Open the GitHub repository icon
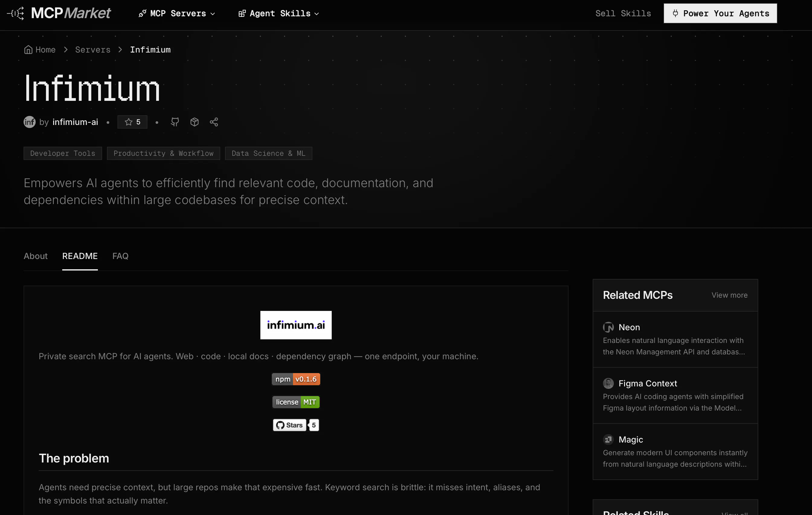This screenshot has height=515, width=812. click(175, 122)
